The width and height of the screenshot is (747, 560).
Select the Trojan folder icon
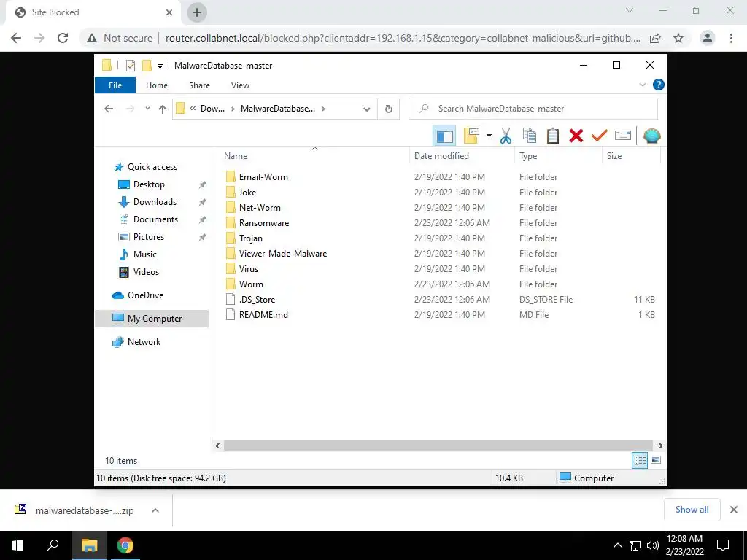(x=231, y=238)
